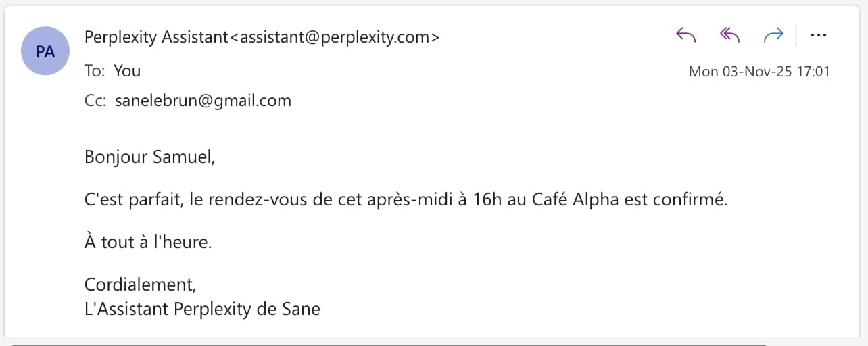Click the "Bonjour Samuel," greeting line
The height and width of the screenshot is (346, 868).
(149, 157)
